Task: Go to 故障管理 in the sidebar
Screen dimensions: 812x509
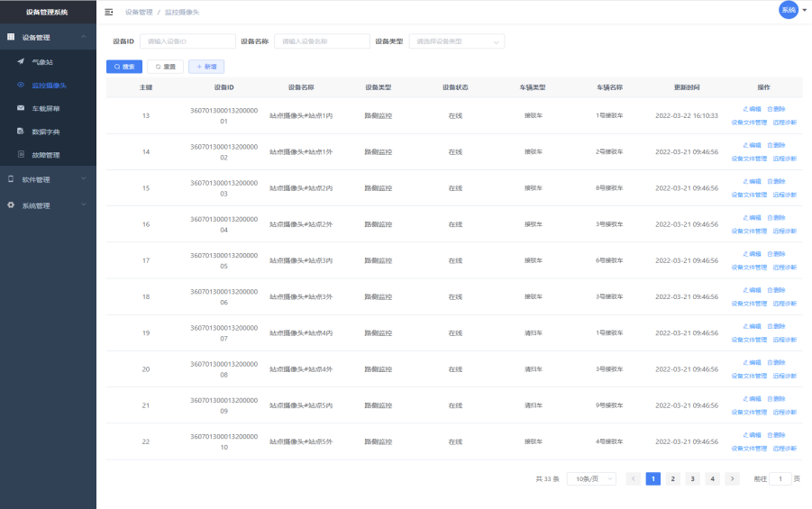Action: (45, 155)
